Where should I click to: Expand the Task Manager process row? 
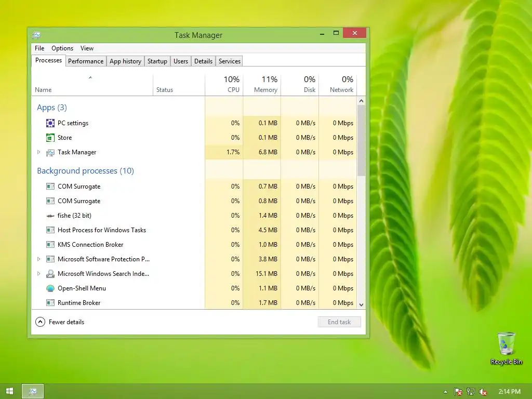38,152
